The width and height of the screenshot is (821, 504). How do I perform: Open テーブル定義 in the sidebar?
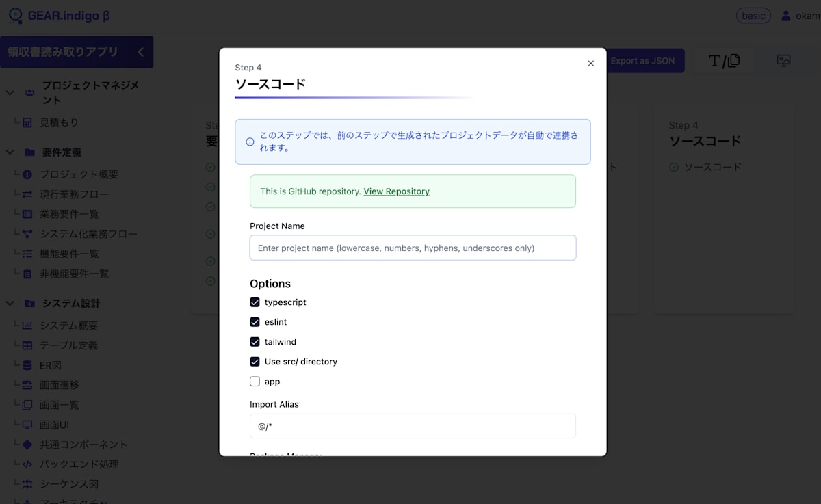68,345
